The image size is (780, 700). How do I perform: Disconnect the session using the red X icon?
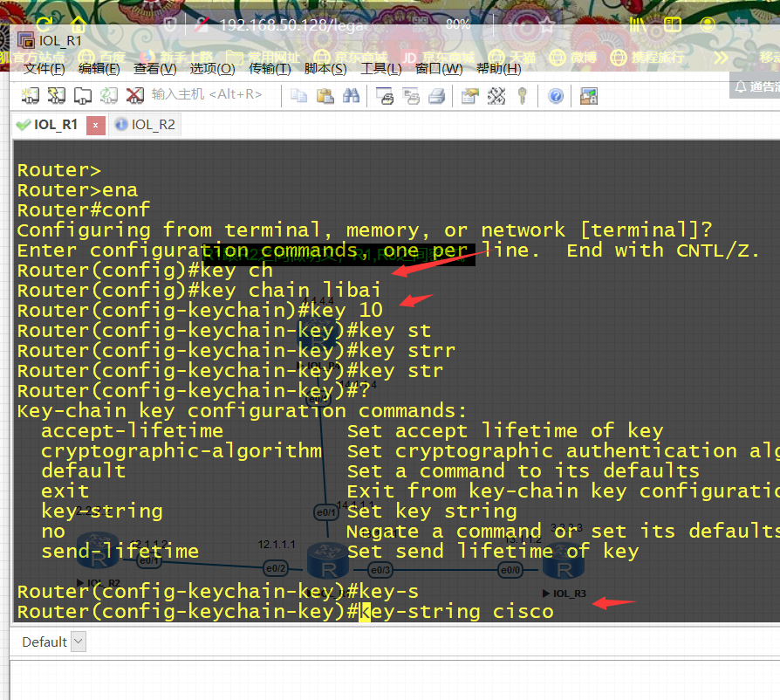(135, 95)
